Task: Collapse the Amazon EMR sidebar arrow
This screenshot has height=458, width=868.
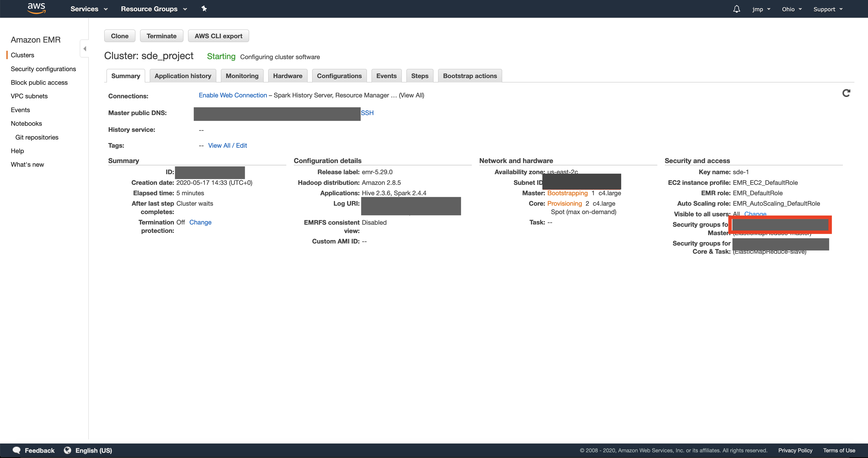Action: 84,49
